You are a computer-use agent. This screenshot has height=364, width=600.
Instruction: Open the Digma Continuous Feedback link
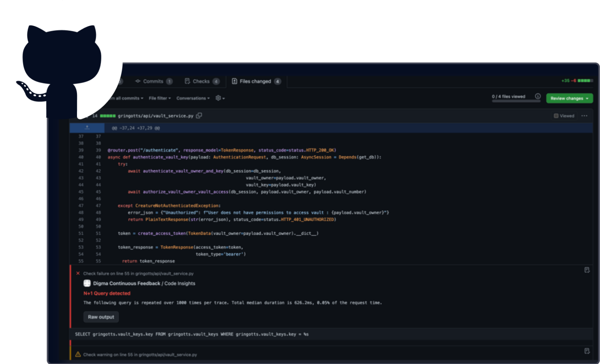point(127,283)
